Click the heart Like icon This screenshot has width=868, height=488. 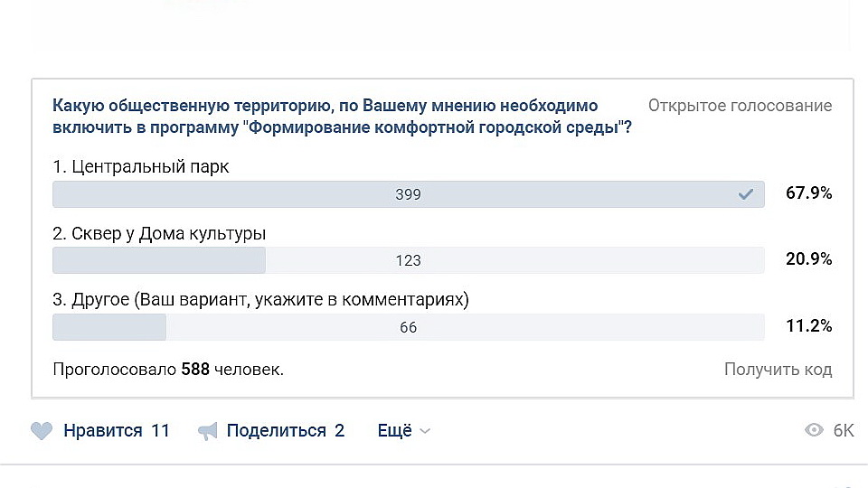point(42,431)
